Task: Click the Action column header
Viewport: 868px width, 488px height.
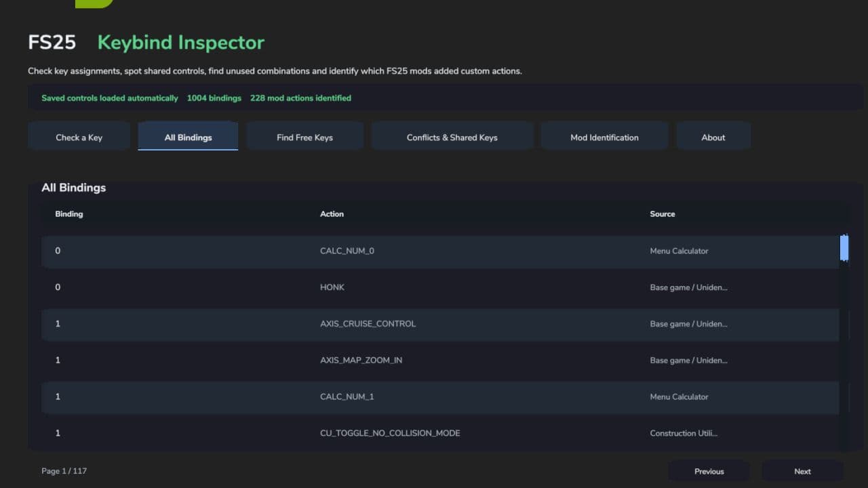Action: (332, 213)
